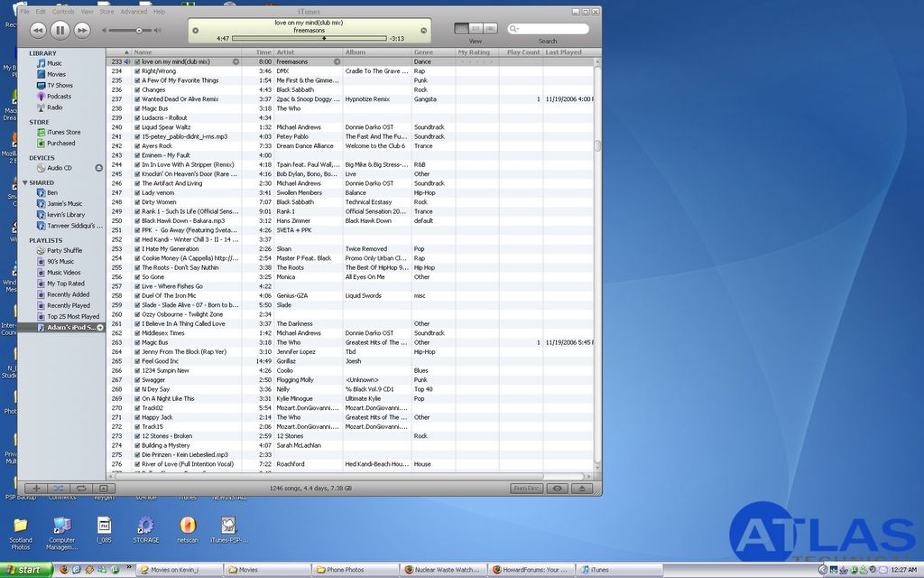This screenshot has height=578, width=924.
Task: Sort by Name column header
Action: pyautogui.click(x=186, y=51)
